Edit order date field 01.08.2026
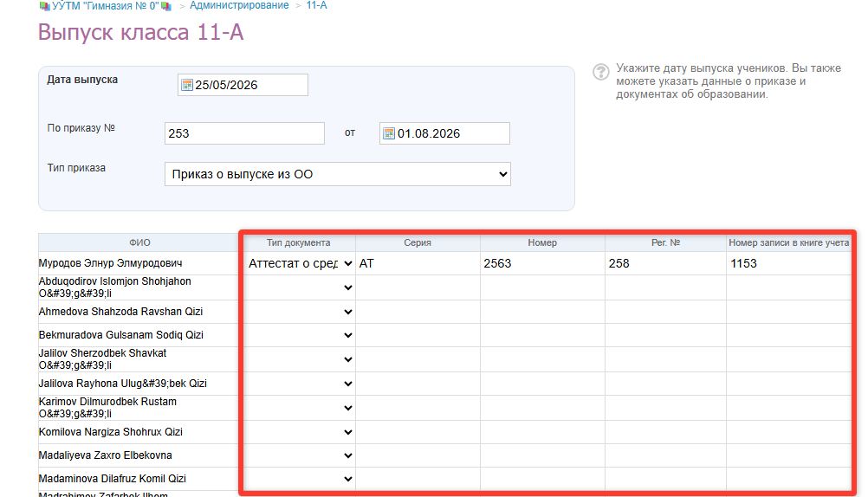This screenshot has height=497, width=868. tap(444, 133)
